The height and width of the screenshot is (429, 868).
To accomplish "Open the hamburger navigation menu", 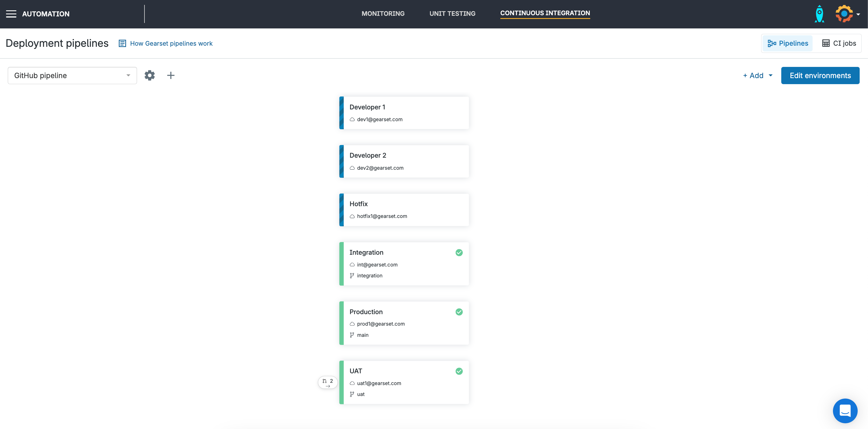I will [11, 14].
